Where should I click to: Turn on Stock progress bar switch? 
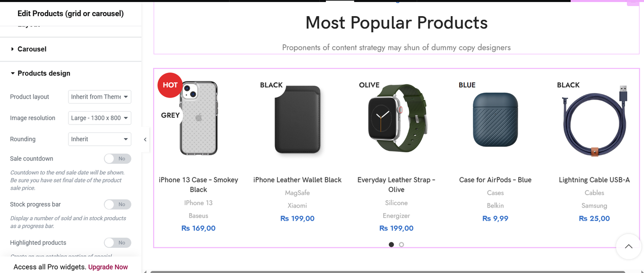(118, 205)
